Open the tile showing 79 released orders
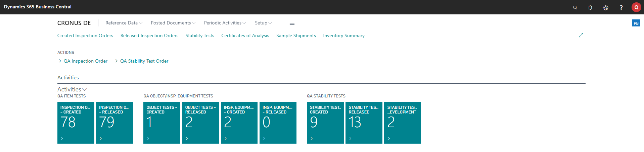 (x=114, y=123)
